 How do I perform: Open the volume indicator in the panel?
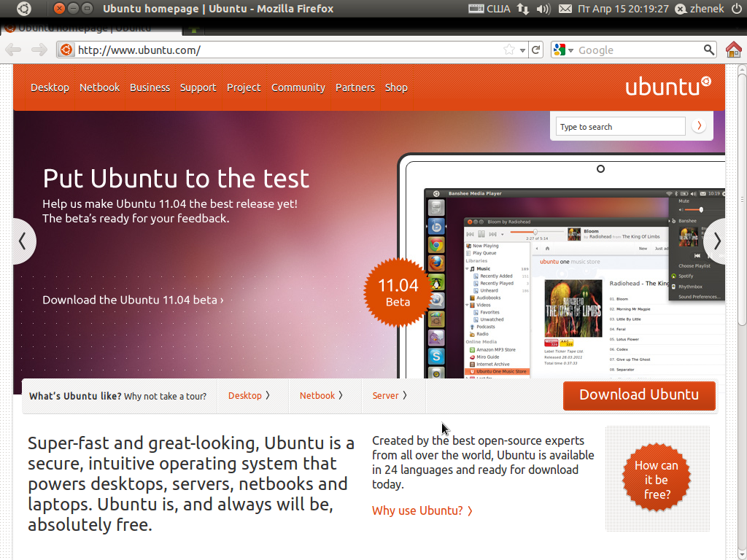coord(543,9)
